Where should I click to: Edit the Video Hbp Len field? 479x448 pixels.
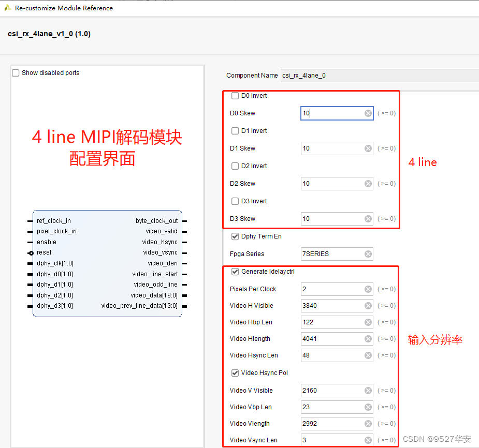pos(331,322)
